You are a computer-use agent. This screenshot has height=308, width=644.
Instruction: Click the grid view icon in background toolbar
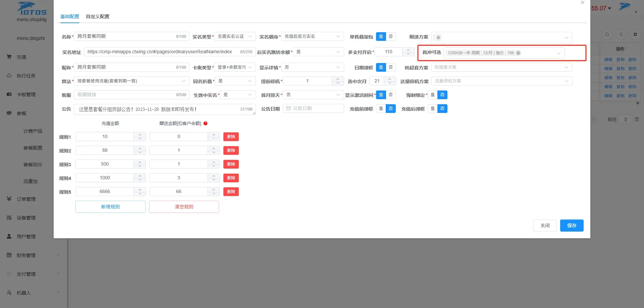click(x=635, y=34)
